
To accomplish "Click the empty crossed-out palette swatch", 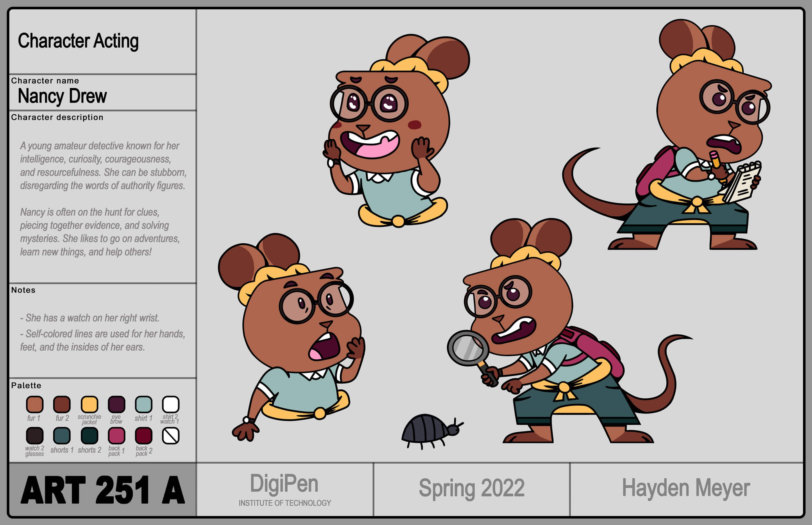I will click(x=171, y=436).
